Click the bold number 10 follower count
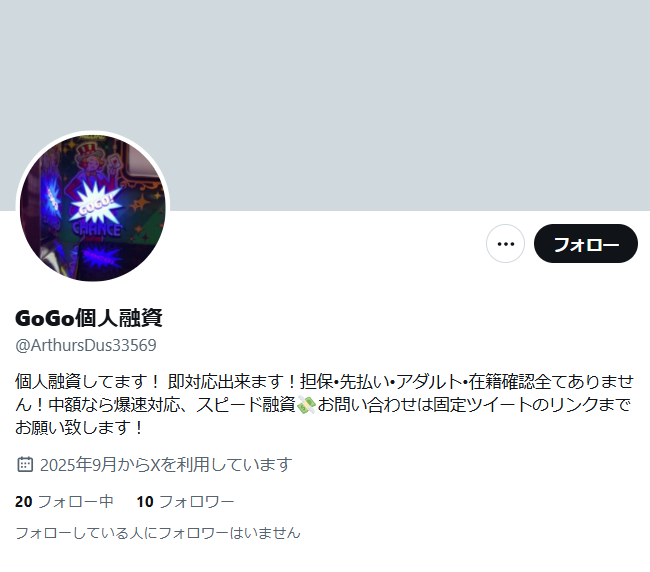Image resolution: width=650 pixels, height=572 pixels. click(x=145, y=502)
